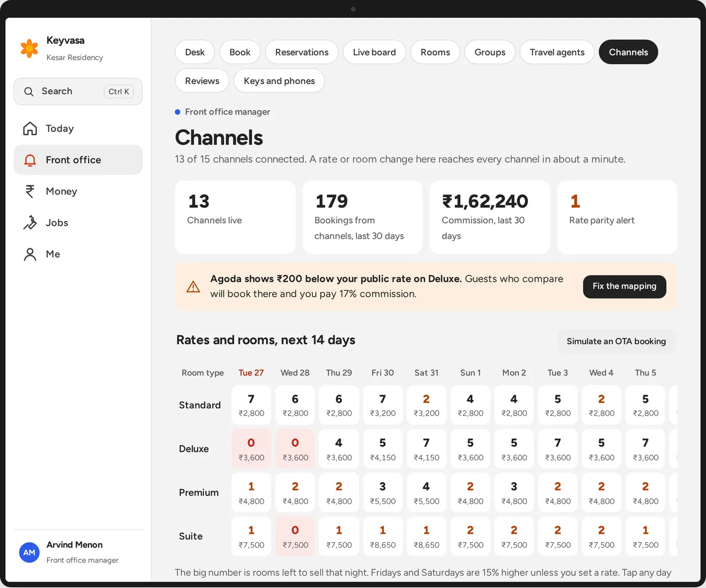The image size is (706, 588).
Task: Click the Money rupee icon
Action: point(30,191)
